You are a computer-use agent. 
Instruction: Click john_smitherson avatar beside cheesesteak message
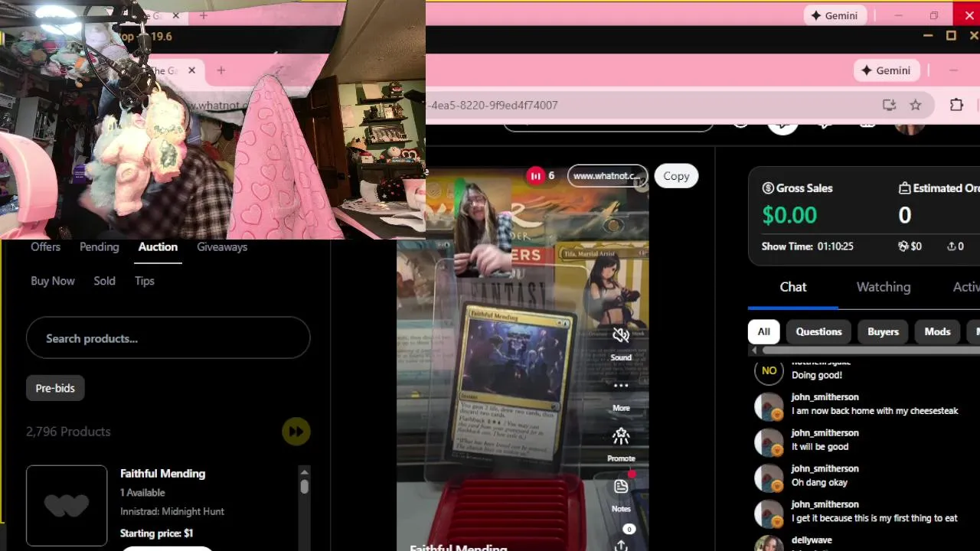769,406
